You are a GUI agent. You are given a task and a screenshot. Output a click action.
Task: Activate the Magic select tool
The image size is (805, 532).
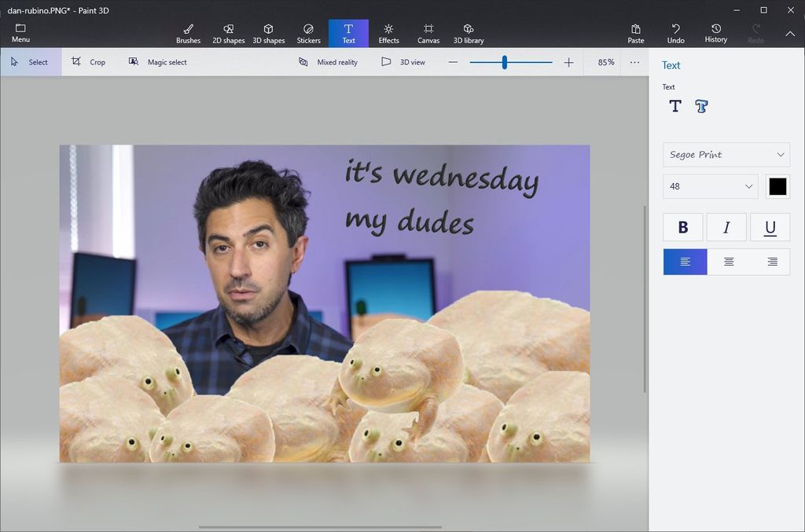tap(157, 61)
